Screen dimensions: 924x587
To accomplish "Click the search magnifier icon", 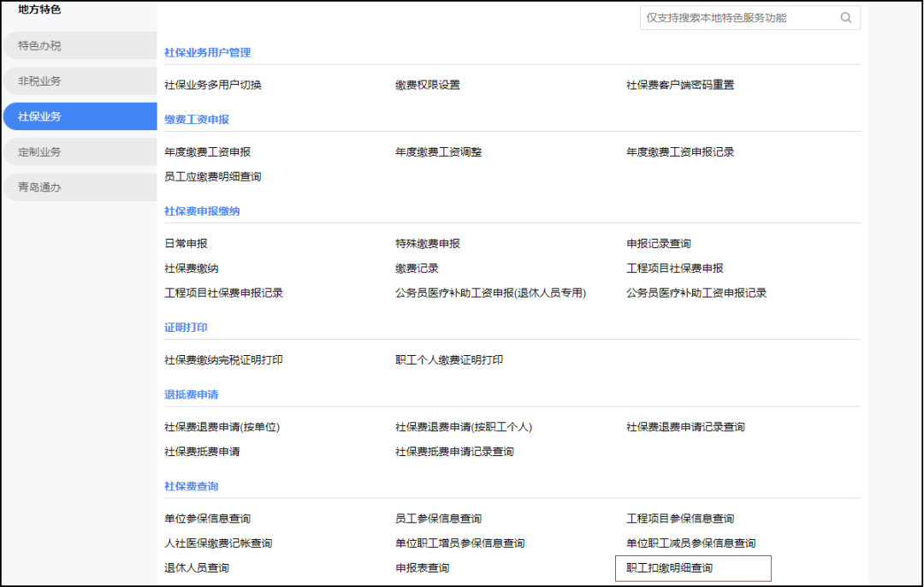I will tap(845, 18).
